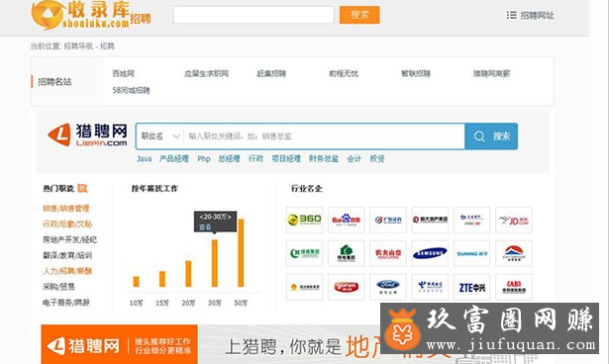
Task: Go to 招聘导航 in the breadcrumb
Action: point(78,46)
